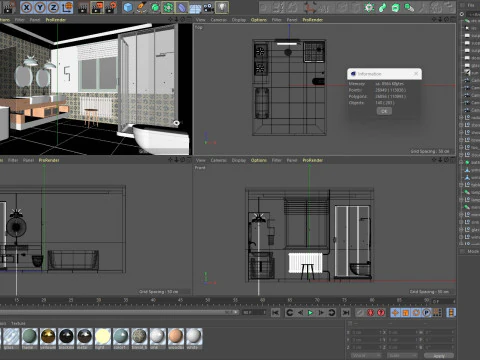
Task: Toggle Point Level Animation icon
Action: point(437,313)
